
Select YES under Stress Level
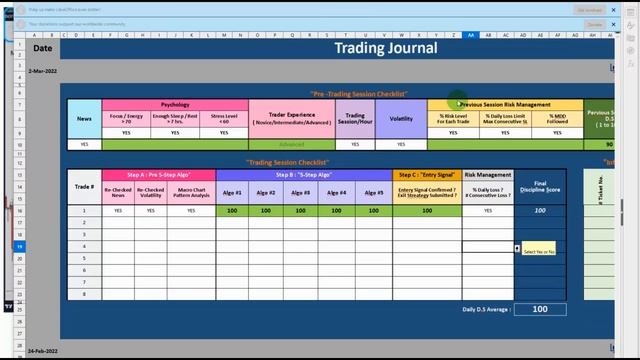point(224,133)
